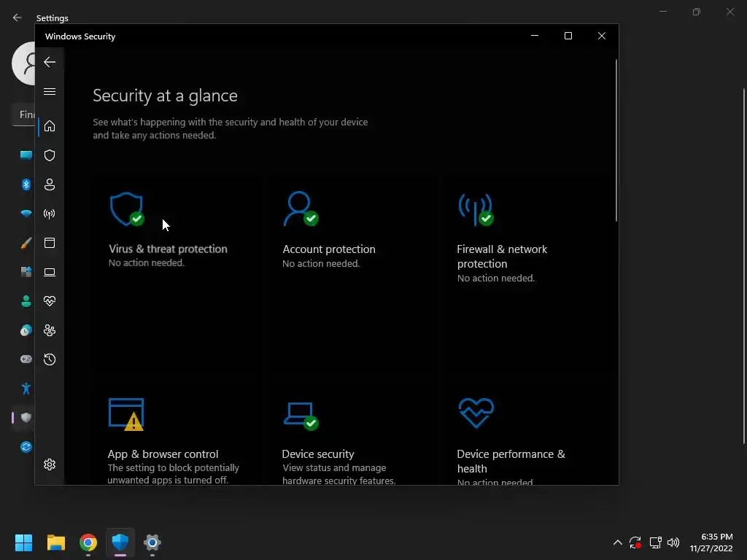The width and height of the screenshot is (747, 560).
Task: Click the Windows Security vertical scrollbar
Action: coord(616,141)
